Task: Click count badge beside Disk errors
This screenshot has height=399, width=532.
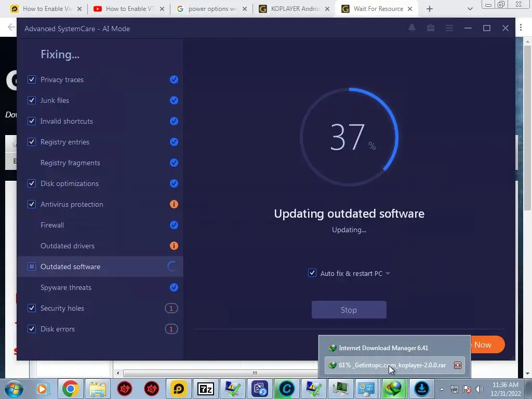Action: (171, 329)
